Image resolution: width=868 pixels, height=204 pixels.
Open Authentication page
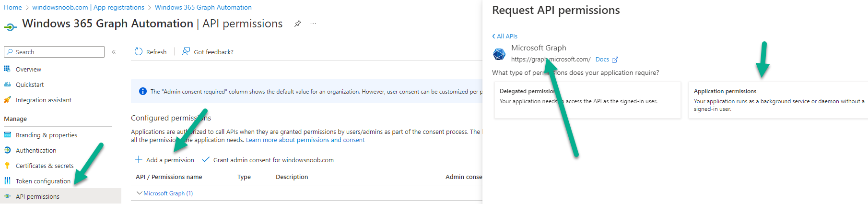click(x=36, y=150)
